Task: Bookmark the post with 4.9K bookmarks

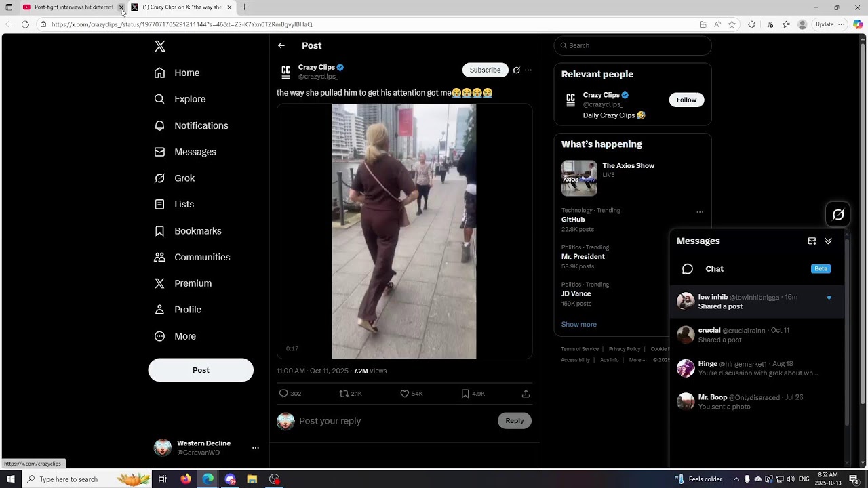Action: (x=465, y=394)
